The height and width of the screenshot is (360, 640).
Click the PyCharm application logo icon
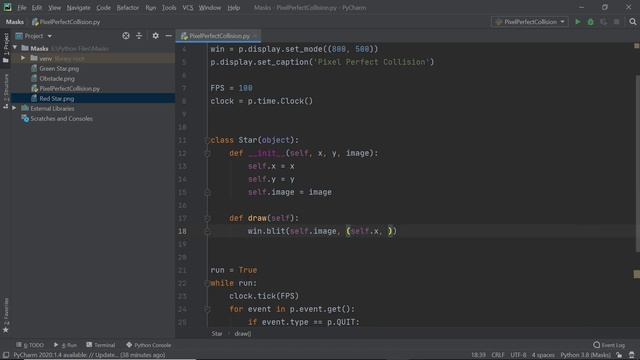pos(7,7)
